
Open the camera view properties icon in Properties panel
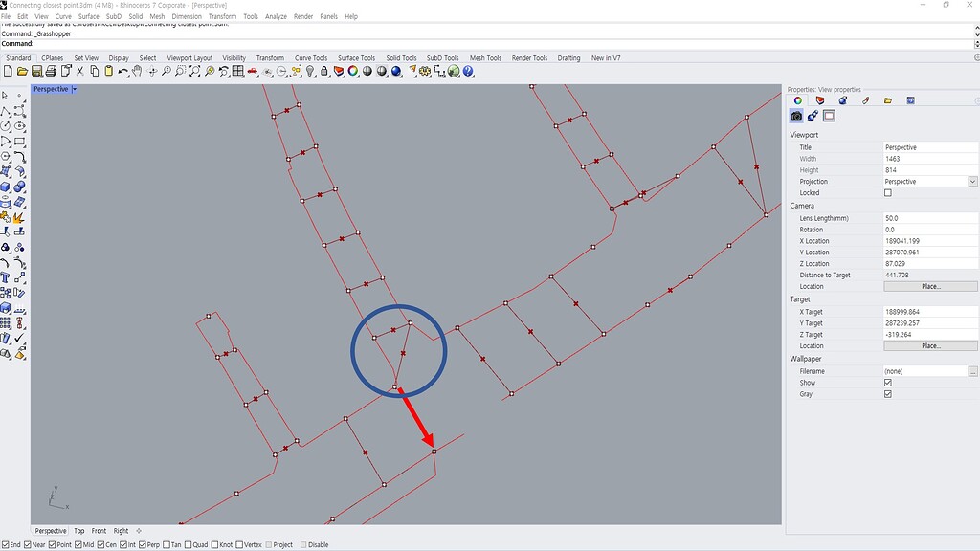click(796, 116)
